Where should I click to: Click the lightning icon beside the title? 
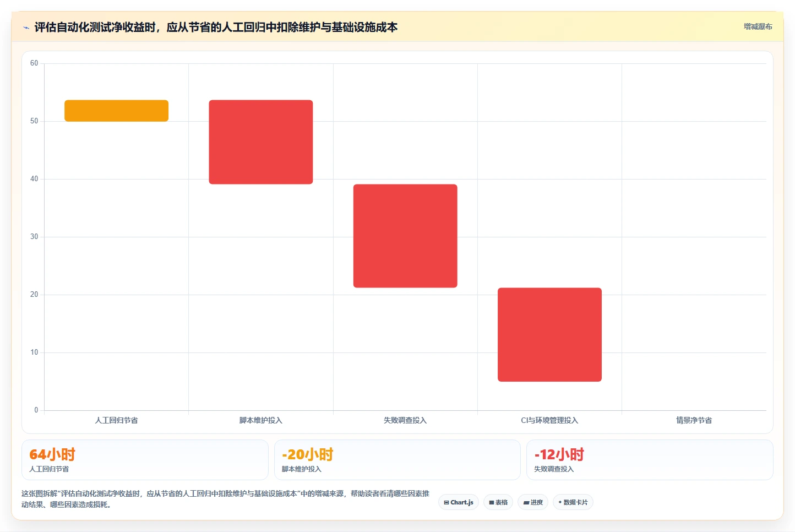[x=26, y=28]
